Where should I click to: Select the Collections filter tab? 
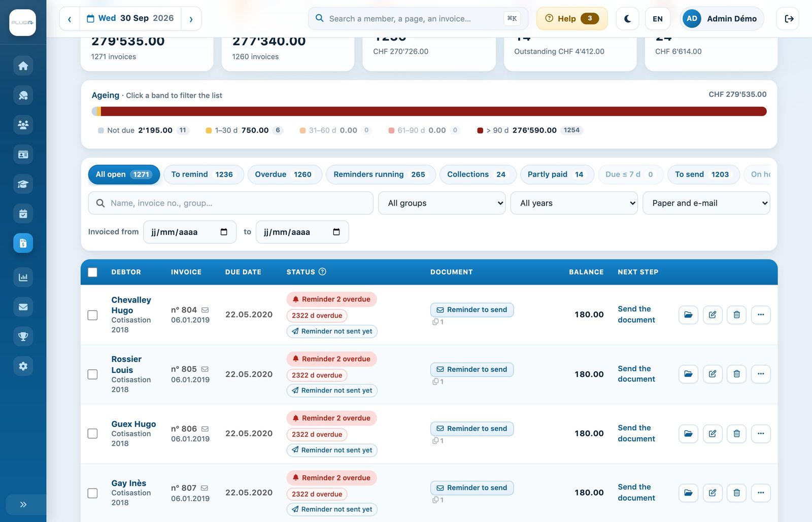tap(478, 175)
